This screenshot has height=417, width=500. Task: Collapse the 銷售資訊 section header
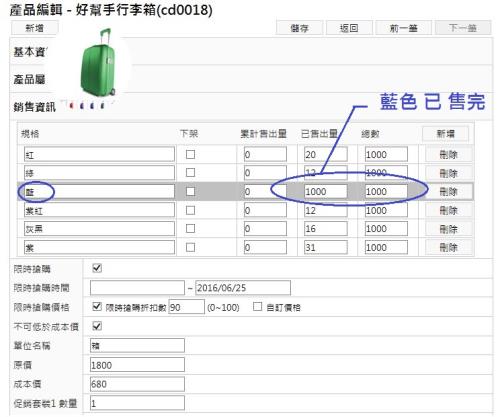point(251,107)
